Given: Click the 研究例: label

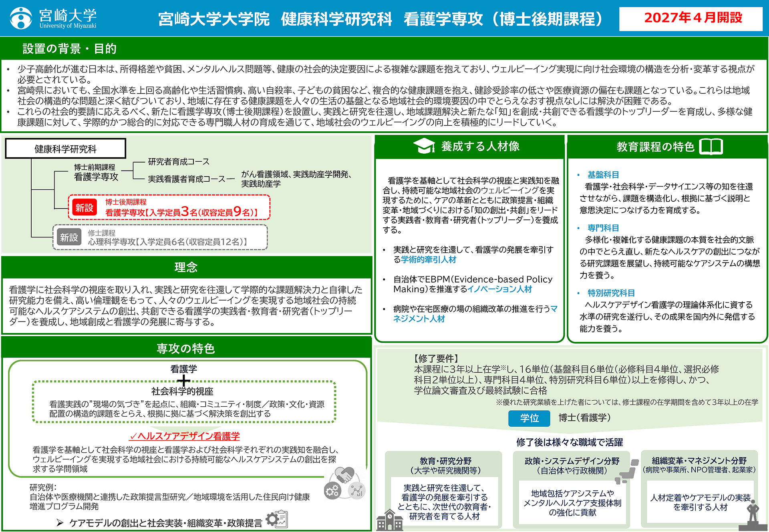Looking at the screenshot, I should point(43,487).
